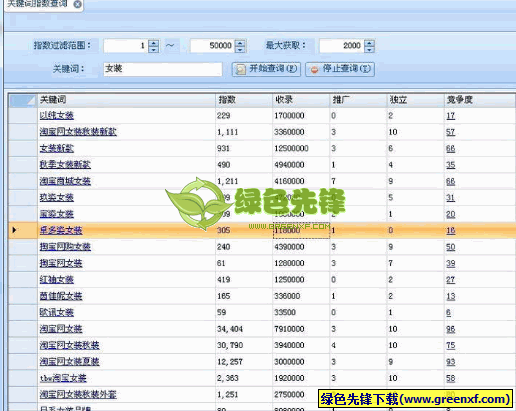Screen dimensions: 516x411
Task: Sort by the 关键词 column header
Action: 126,100
